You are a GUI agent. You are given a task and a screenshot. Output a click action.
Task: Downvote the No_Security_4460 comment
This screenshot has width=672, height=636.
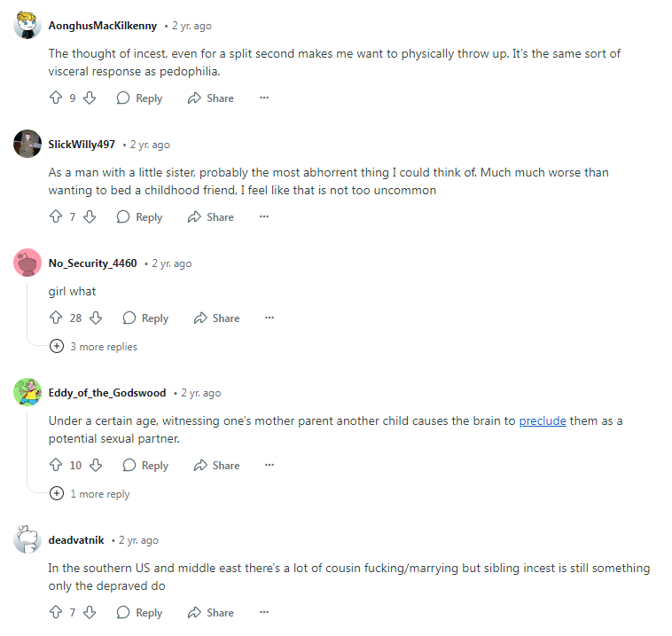point(97,318)
